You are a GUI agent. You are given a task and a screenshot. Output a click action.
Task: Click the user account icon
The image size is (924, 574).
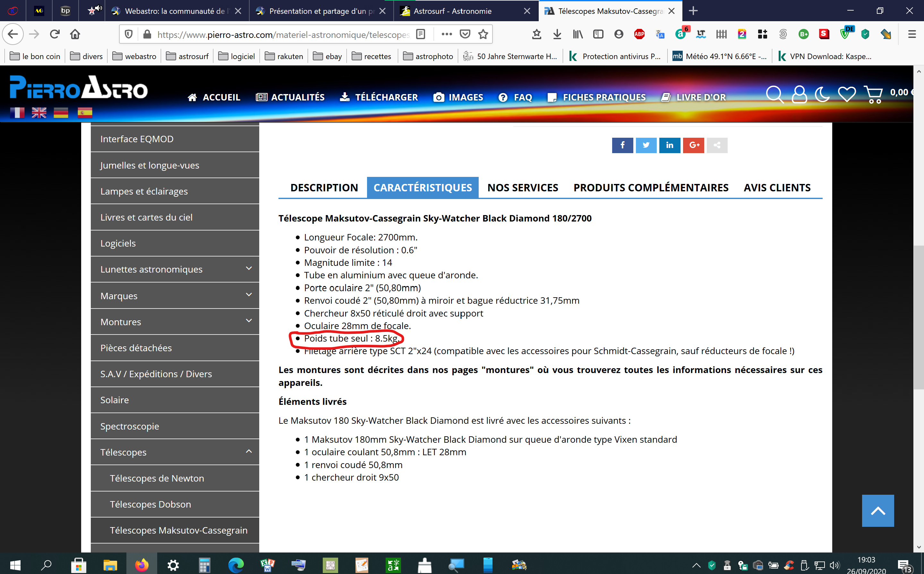pos(799,94)
